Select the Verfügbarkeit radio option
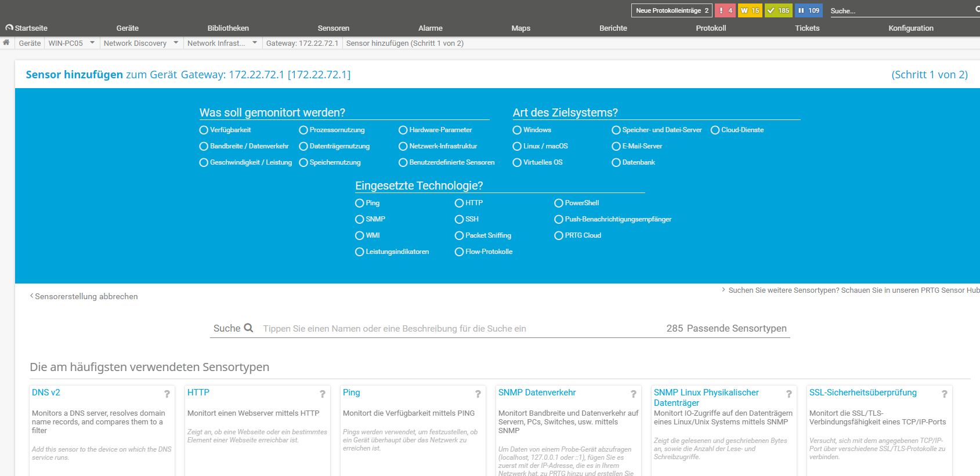 [204, 130]
